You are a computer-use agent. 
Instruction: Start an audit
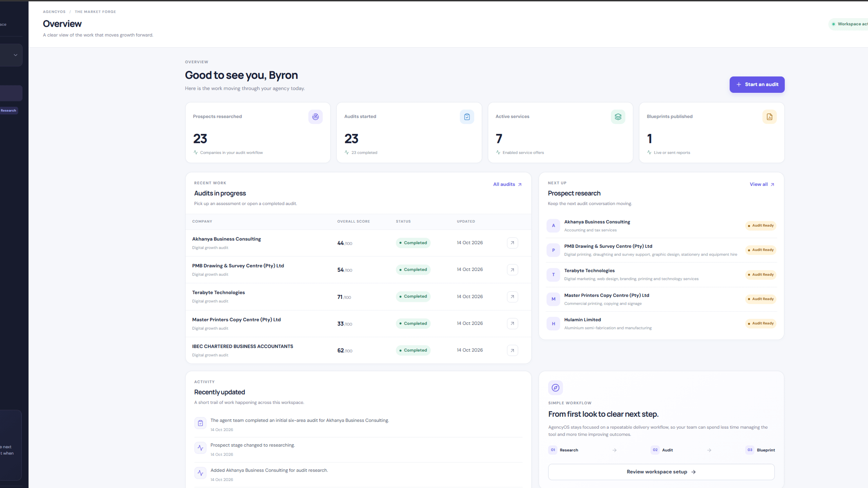(x=757, y=84)
